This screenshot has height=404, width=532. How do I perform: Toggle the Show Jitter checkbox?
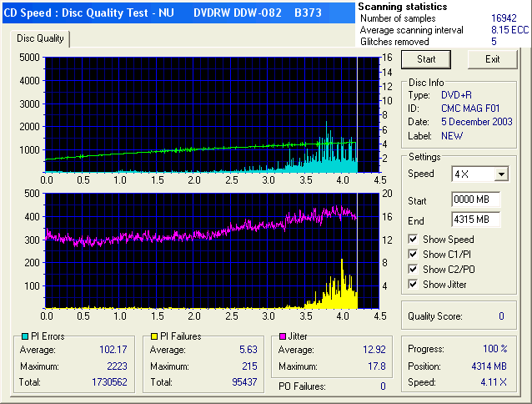[414, 285]
